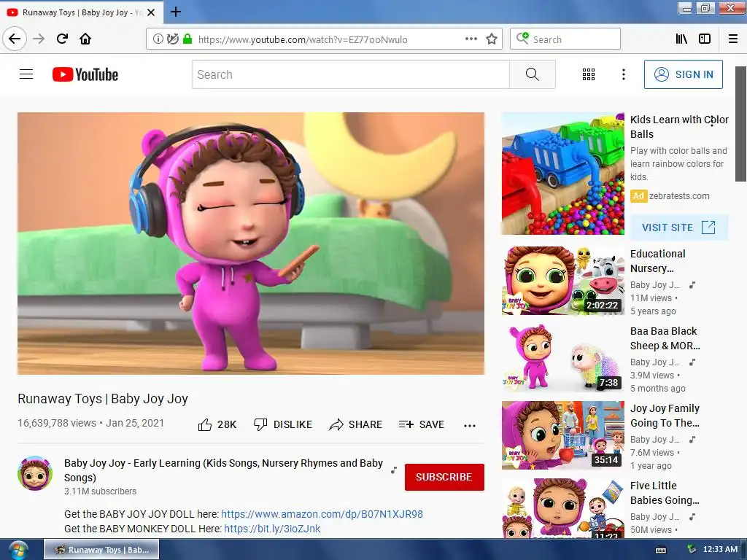Open the bit.ly Baby Monkey doll link
The height and width of the screenshot is (560, 747).
click(x=272, y=529)
